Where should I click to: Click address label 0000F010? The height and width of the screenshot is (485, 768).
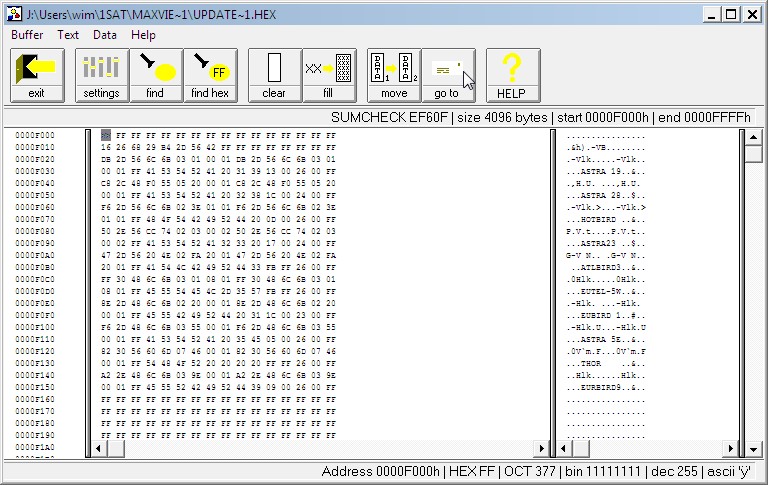click(35, 147)
